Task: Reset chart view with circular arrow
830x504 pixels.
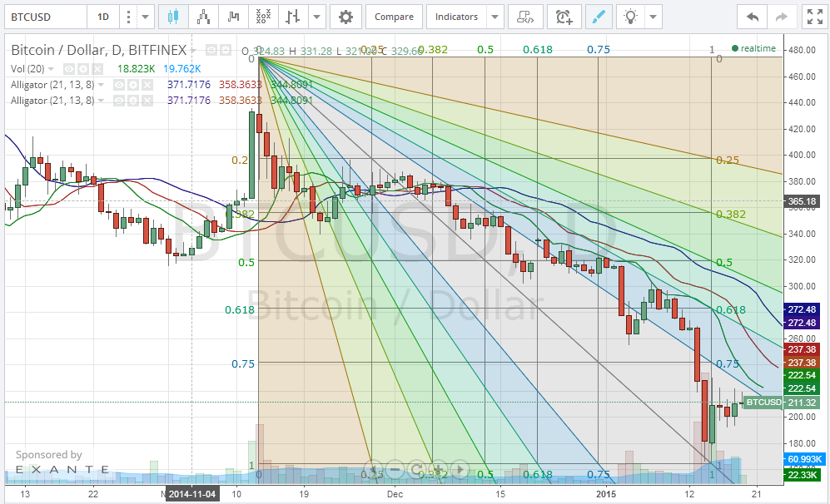Action: [416, 469]
